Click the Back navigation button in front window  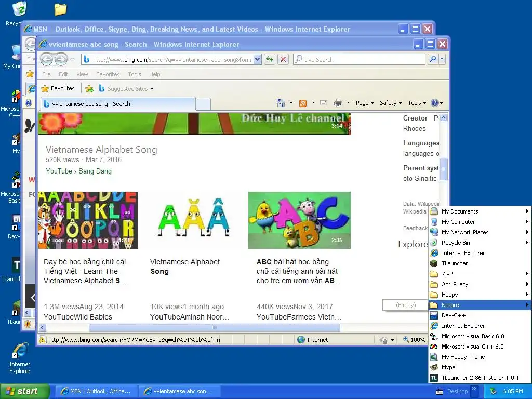coord(46,59)
